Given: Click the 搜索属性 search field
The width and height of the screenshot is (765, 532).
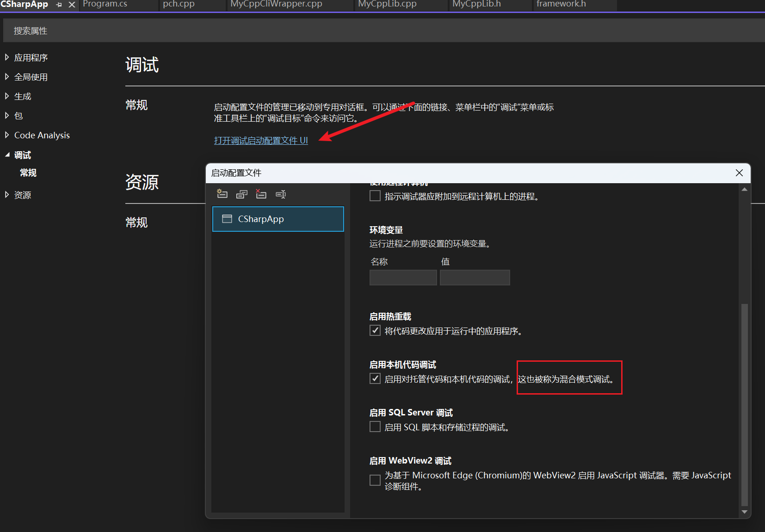Looking at the screenshot, I should [x=384, y=31].
